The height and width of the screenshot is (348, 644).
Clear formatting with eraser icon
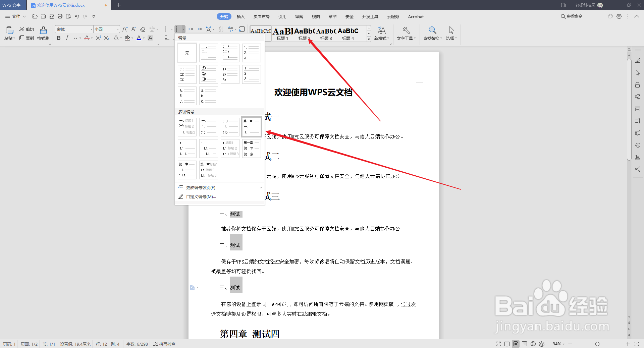(x=143, y=30)
